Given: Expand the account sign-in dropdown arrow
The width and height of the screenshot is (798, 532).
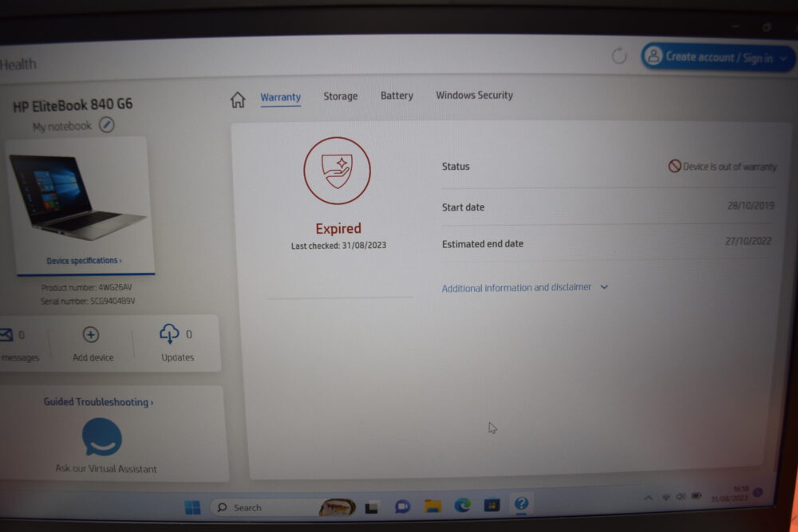Looking at the screenshot, I should 784,59.
